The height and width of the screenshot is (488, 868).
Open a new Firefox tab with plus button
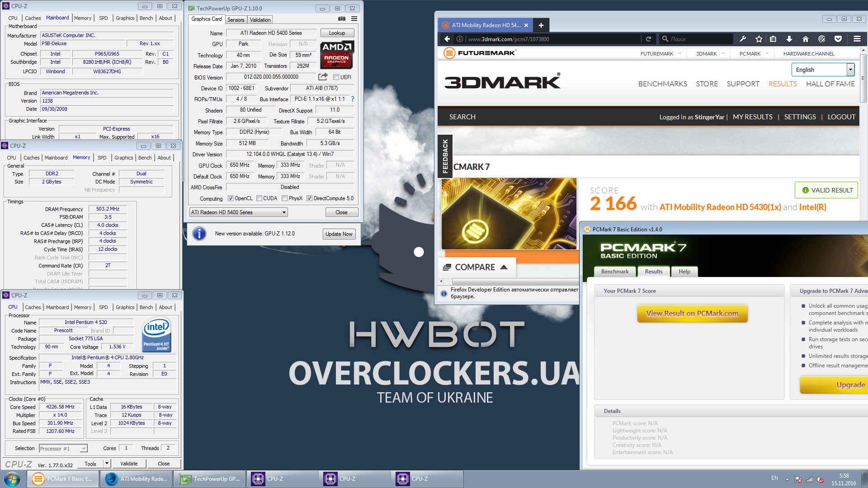541,25
